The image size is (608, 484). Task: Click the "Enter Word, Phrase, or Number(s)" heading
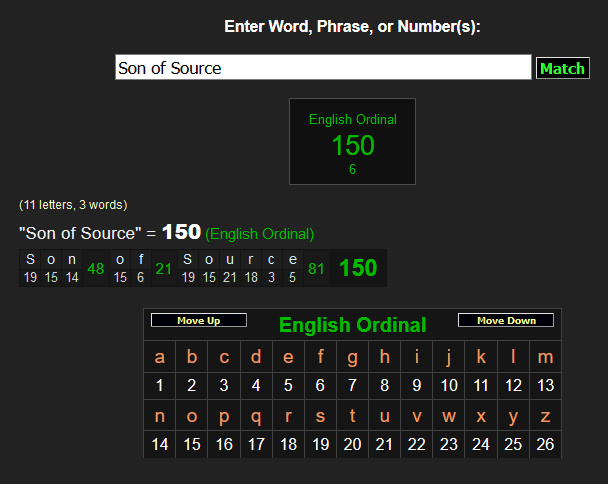click(x=352, y=27)
